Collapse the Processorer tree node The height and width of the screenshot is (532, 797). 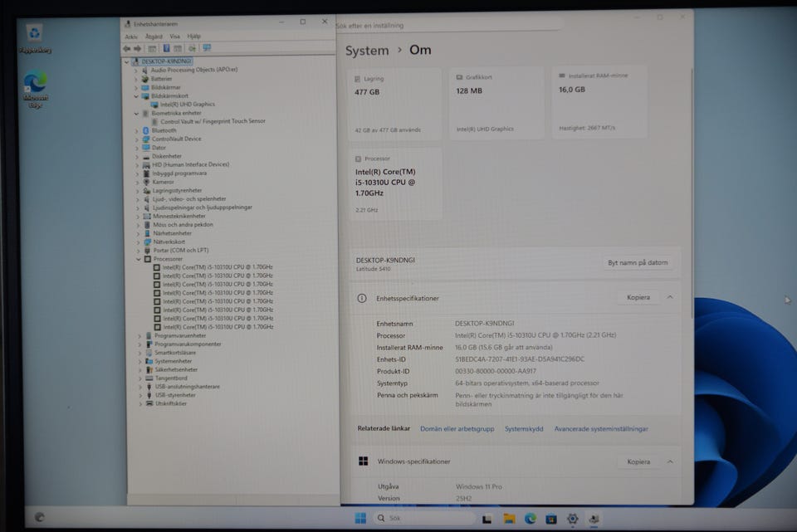click(x=138, y=259)
